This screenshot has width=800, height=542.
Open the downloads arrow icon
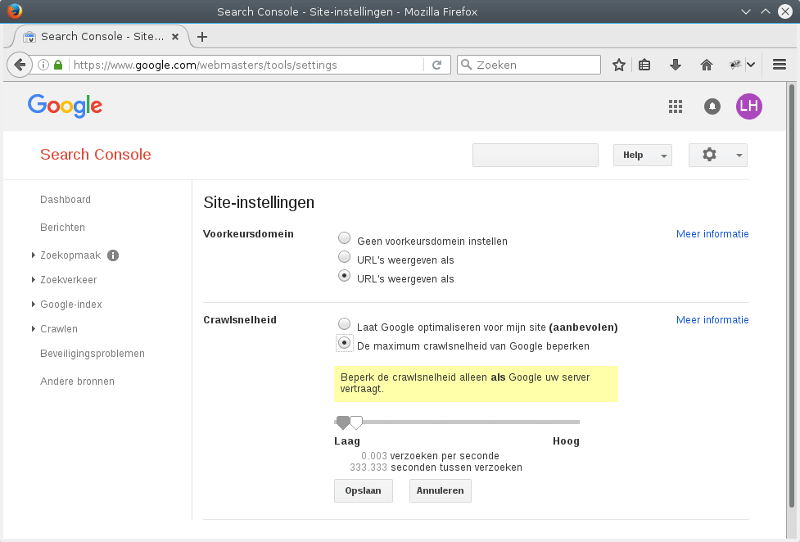pyautogui.click(x=676, y=65)
